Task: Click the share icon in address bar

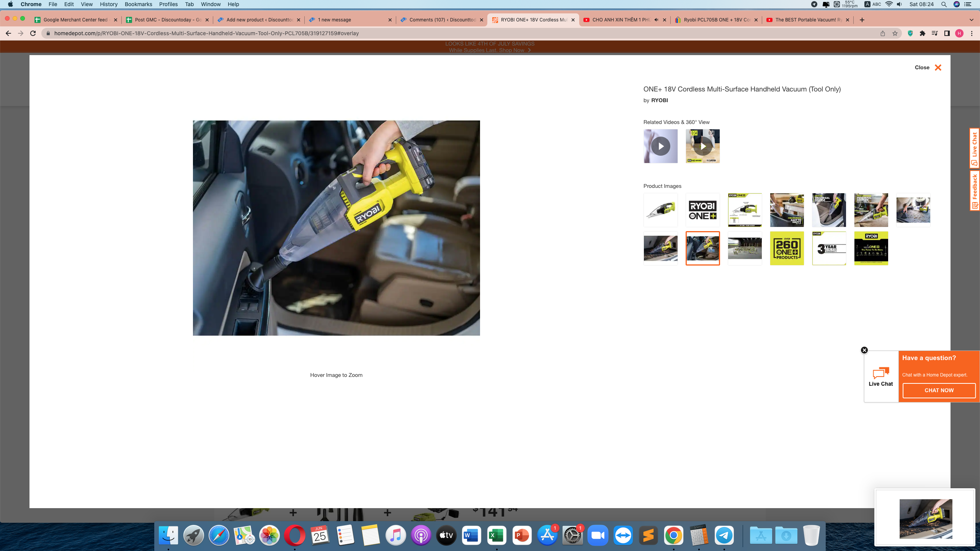Action: tap(883, 33)
